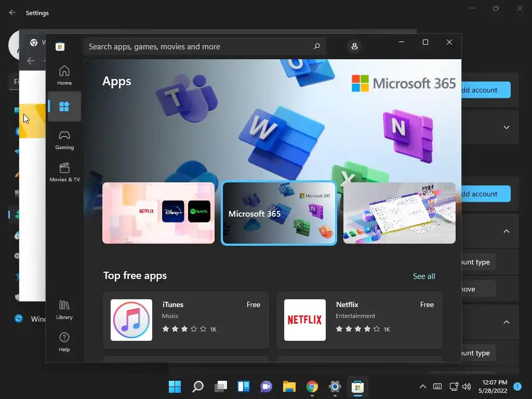Click the Microsoft Store logo icon

point(60,46)
